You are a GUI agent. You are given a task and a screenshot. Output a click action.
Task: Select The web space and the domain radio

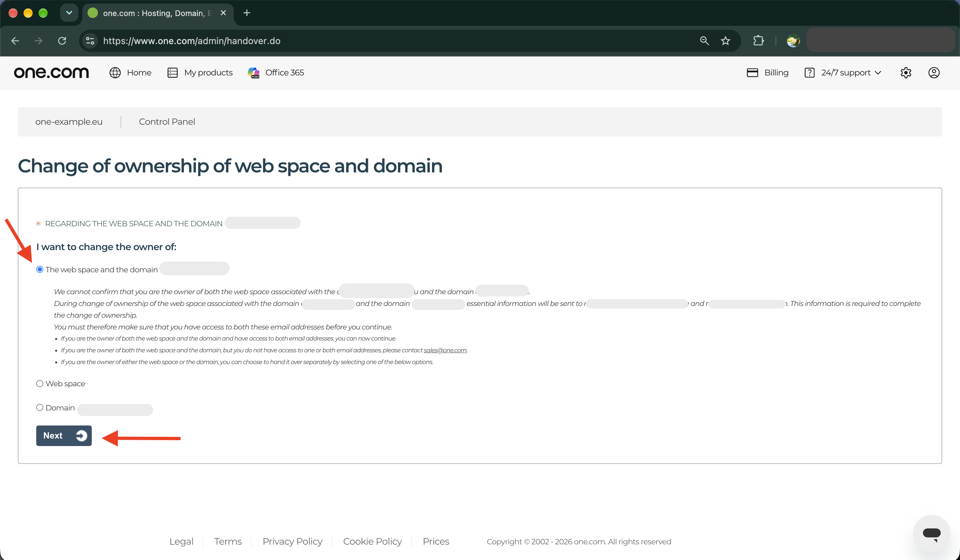(x=40, y=269)
